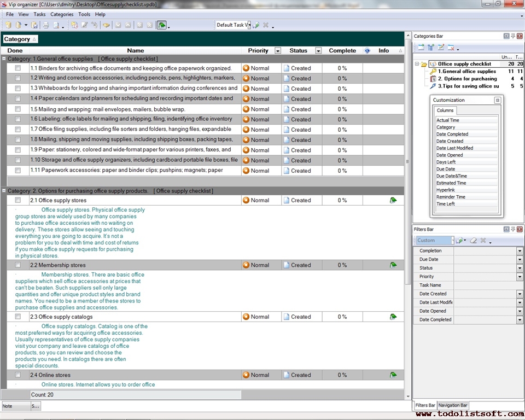Open the Completion filter dropdown
Screen dimensions: 525x420
[520, 250]
